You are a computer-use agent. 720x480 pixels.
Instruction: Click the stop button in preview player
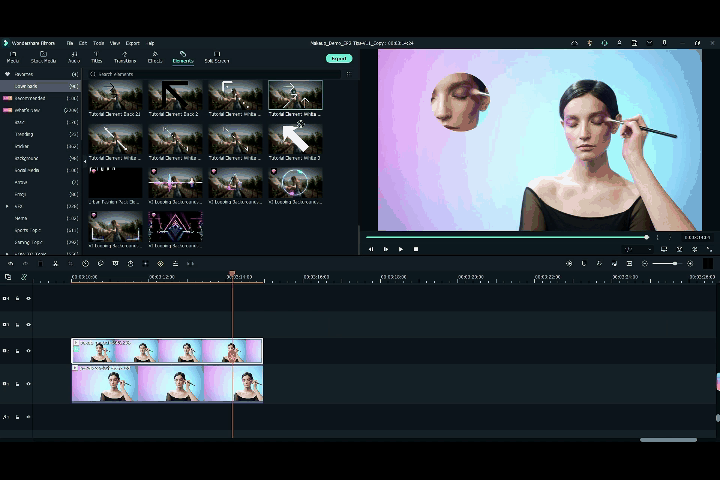coord(416,249)
